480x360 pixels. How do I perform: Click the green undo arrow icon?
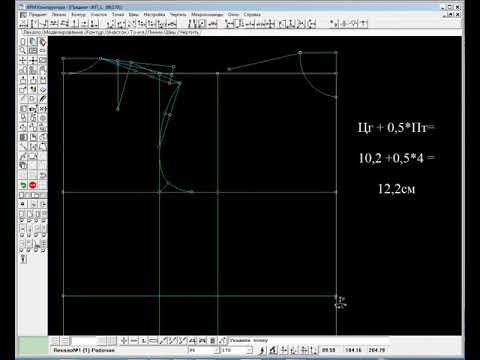coord(23,185)
